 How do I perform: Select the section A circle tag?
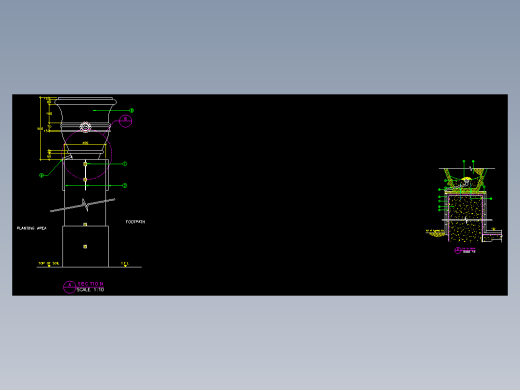[x=69, y=287]
